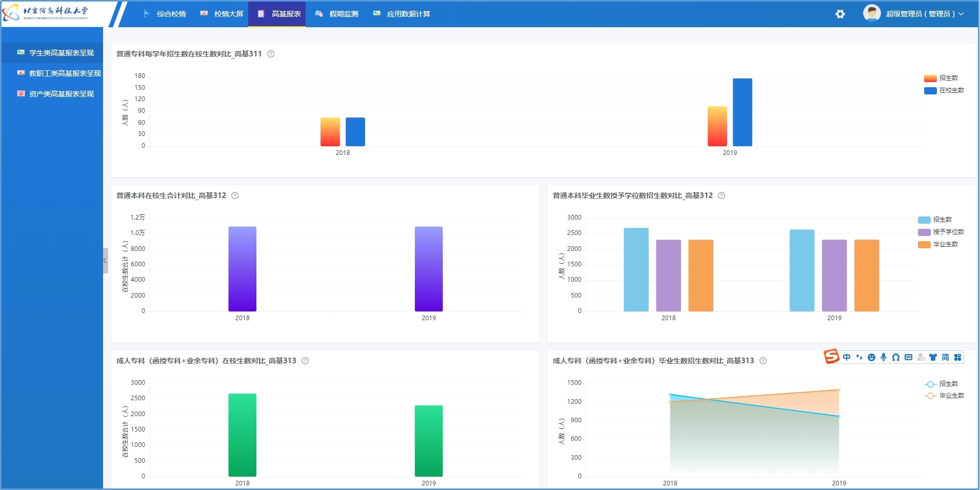Toggle 在校生数 legend in the 高基311 chart
This screenshot has height=490, width=980.
[944, 90]
